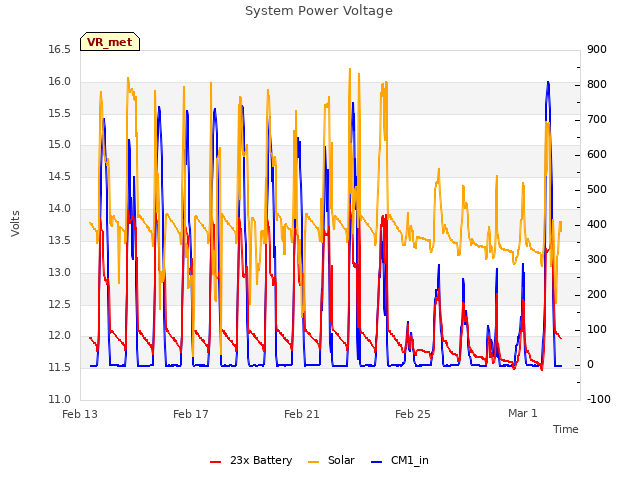Click the 14.0 left axis value

60,209
